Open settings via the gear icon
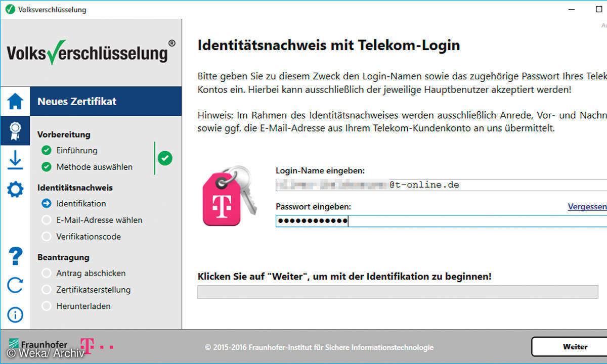 [15, 189]
